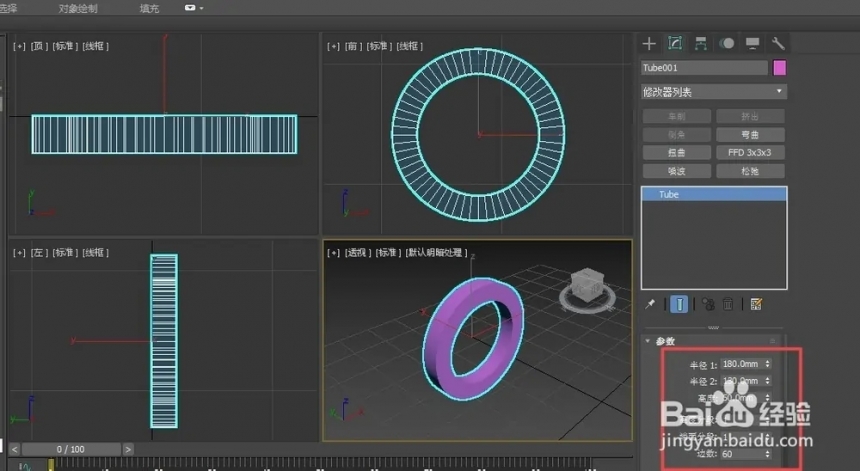Open front viewport [+] general menu

tap(333, 46)
